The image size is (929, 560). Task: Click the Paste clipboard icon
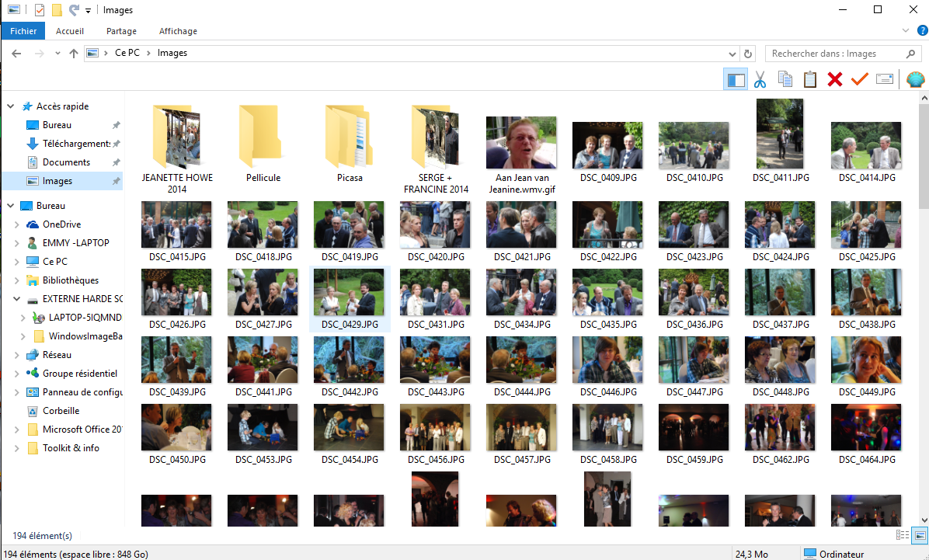pyautogui.click(x=810, y=78)
